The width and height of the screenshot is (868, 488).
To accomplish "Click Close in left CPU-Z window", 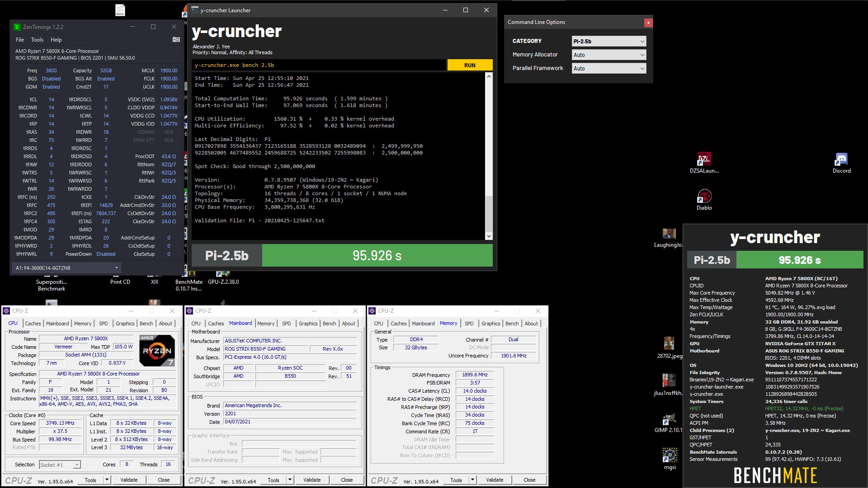I will (164, 480).
